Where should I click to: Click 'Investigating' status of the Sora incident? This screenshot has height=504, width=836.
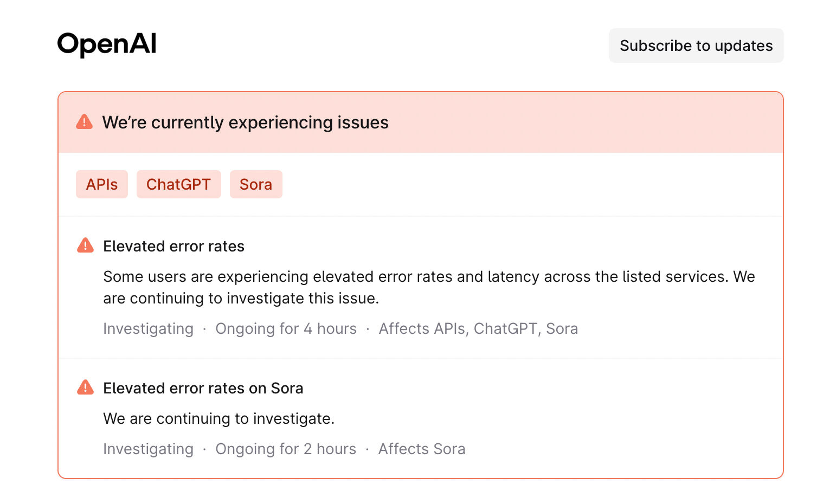click(x=148, y=449)
